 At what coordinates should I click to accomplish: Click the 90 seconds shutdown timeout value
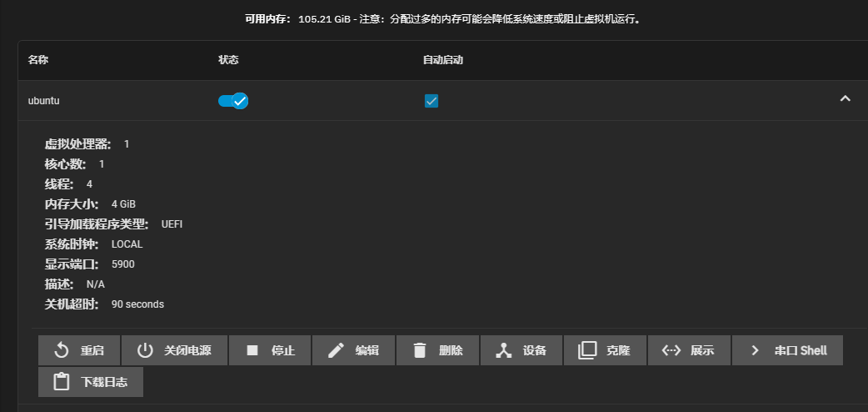(137, 304)
